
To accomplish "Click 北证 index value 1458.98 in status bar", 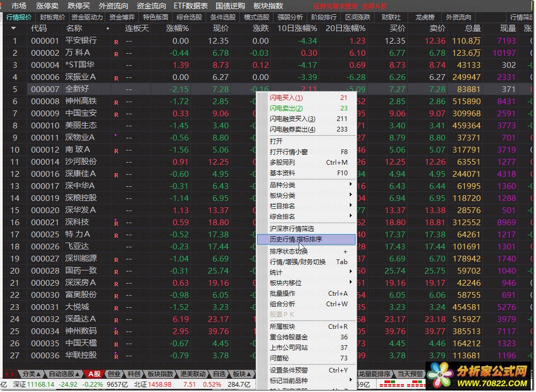I will click(159, 385).
